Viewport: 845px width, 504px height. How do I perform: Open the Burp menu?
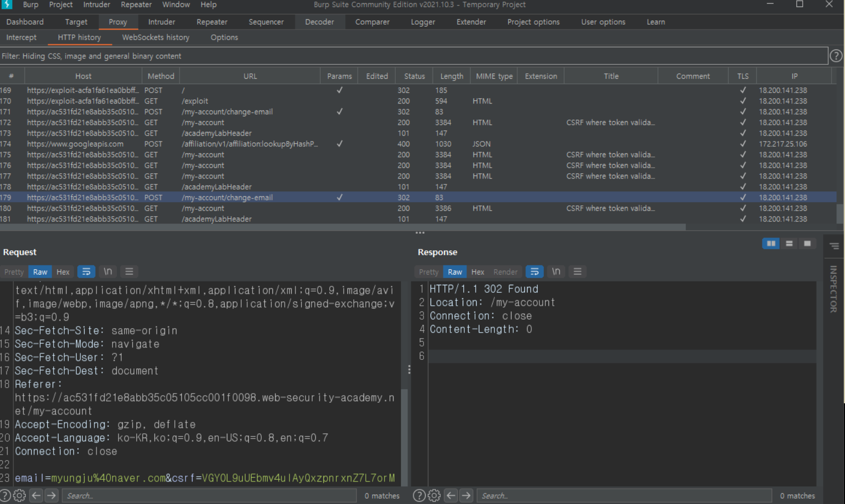click(31, 5)
